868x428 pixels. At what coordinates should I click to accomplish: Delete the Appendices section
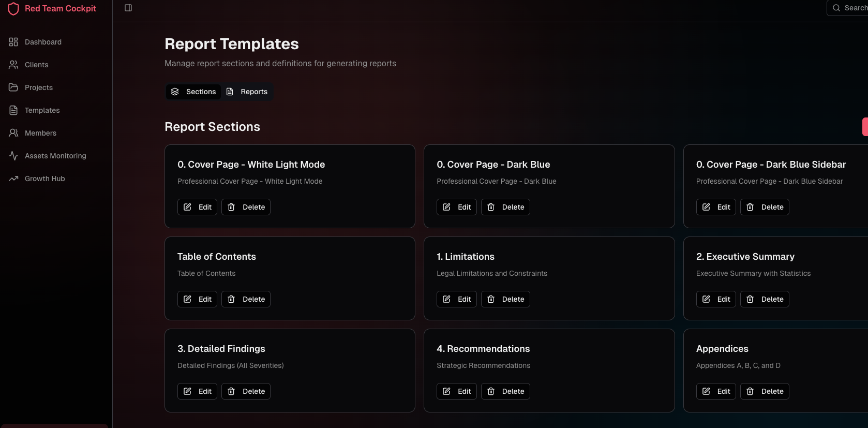click(765, 391)
